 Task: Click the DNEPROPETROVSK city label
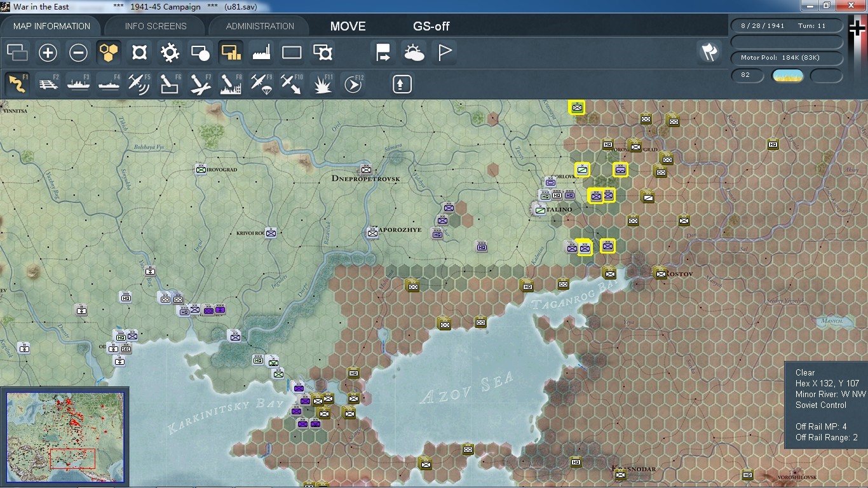coord(366,179)
